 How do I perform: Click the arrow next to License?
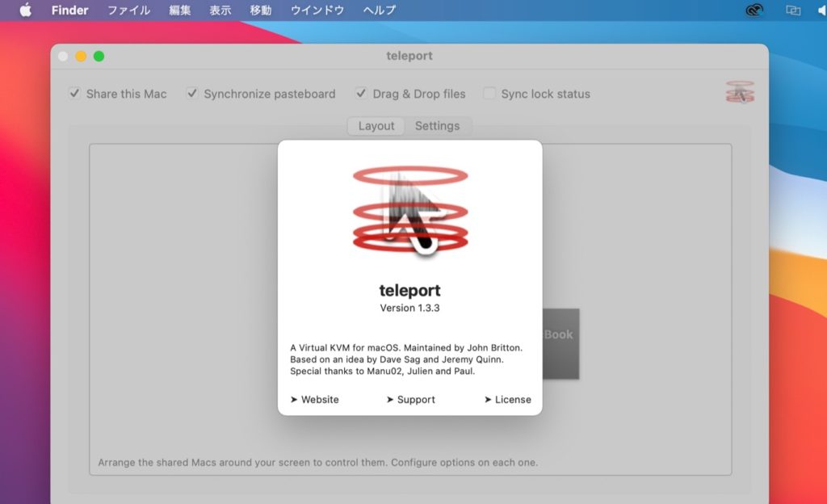[489, 399]
